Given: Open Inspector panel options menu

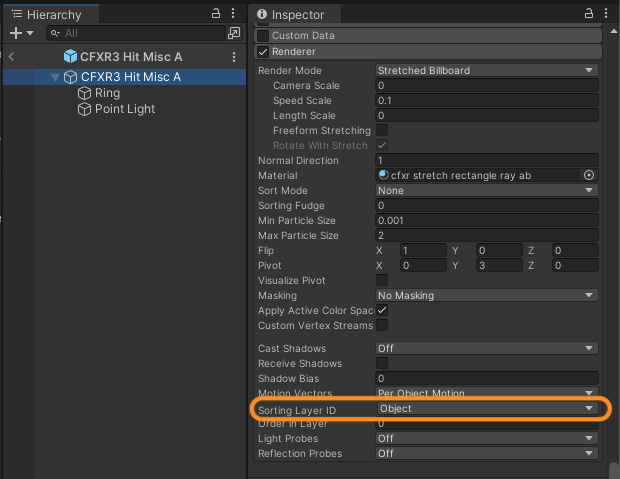Looking at the screenshot, I should pos(606,13).
